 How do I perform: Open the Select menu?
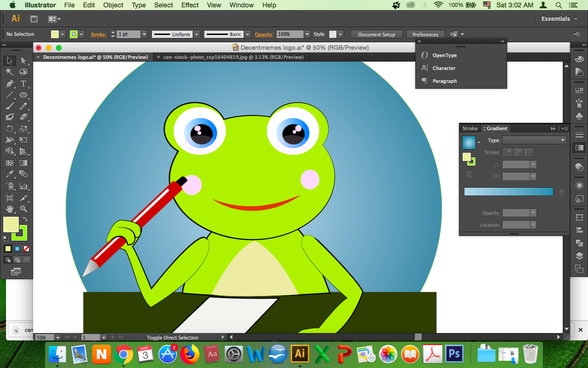pyautogui.click(x=164, y=5)
